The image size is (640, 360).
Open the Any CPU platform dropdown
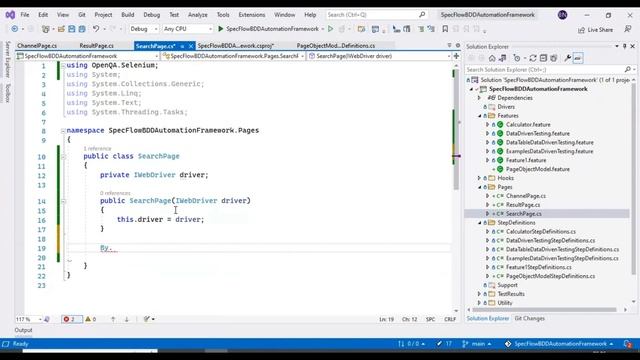(x=188, y=29)
